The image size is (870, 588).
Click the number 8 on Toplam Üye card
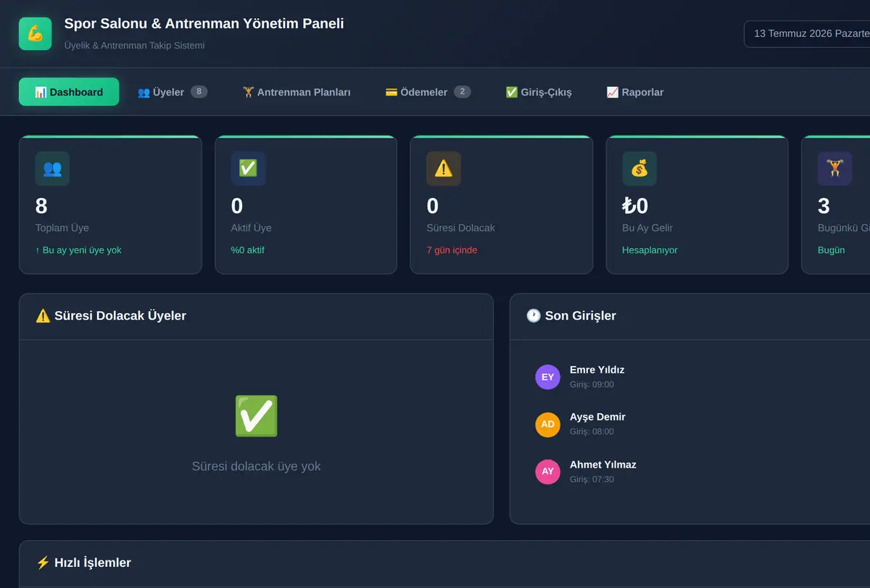41,206
